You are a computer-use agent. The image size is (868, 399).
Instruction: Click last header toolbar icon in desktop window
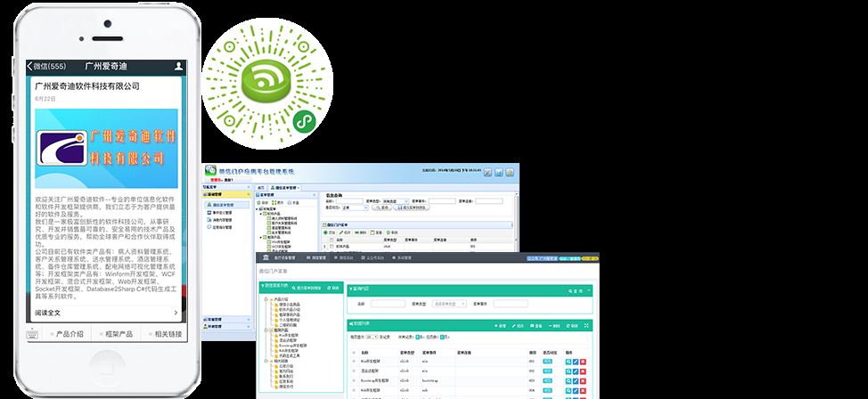(510, 173)
